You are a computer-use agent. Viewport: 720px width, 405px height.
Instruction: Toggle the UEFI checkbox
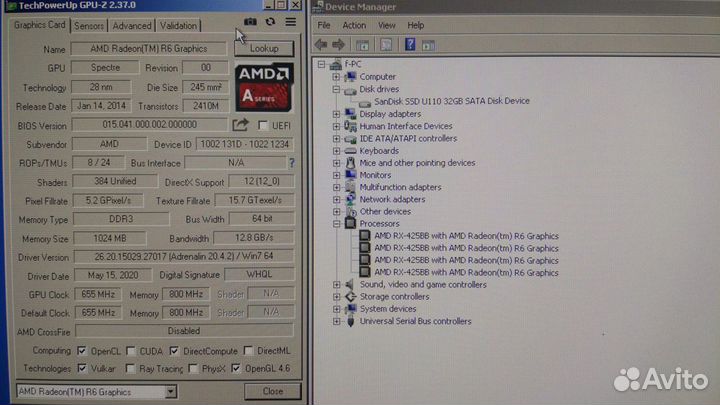pyautogui.click(x=263, y=125)
